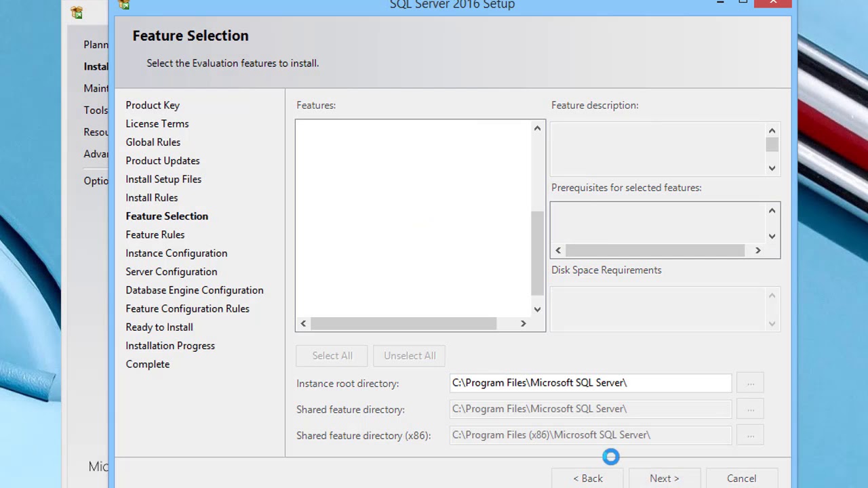Click left arrow of Features horizontal scrollbar
868x488 pixels.
(303, 324)
